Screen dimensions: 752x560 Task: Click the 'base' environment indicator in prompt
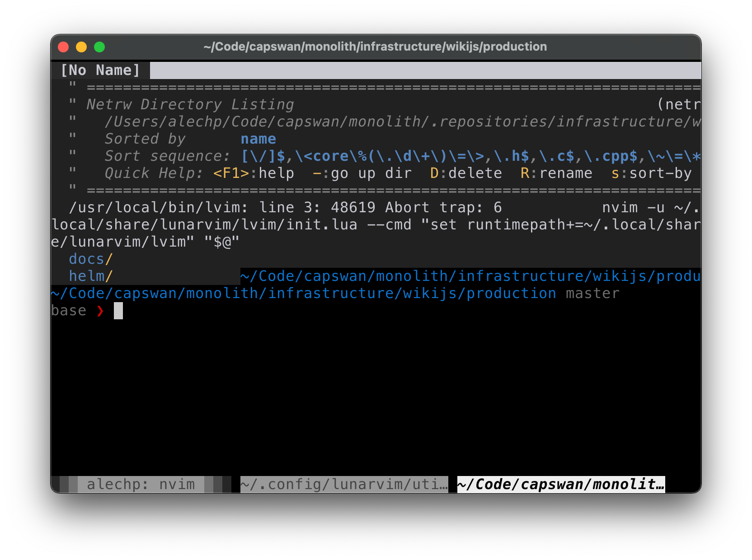(69, 310)
